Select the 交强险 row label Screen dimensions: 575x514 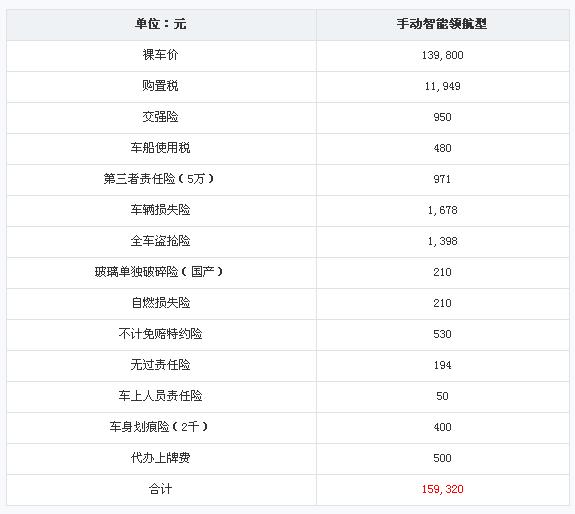point(161,117)
